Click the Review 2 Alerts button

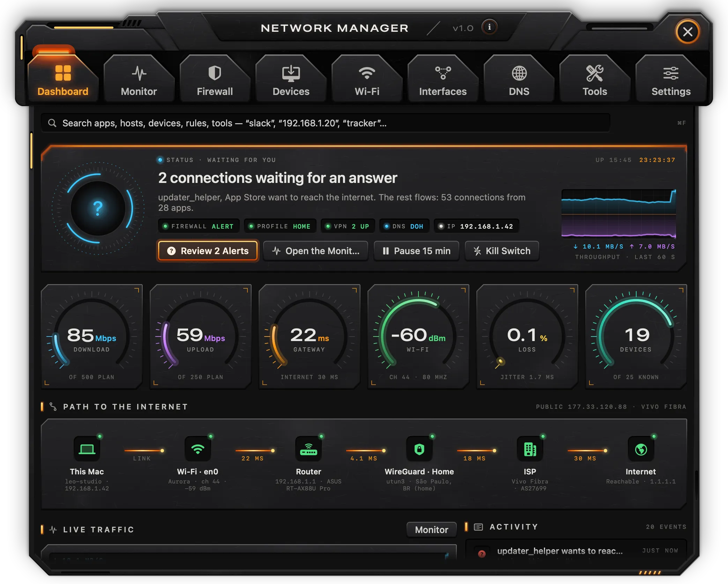click(x=208, y=251)
